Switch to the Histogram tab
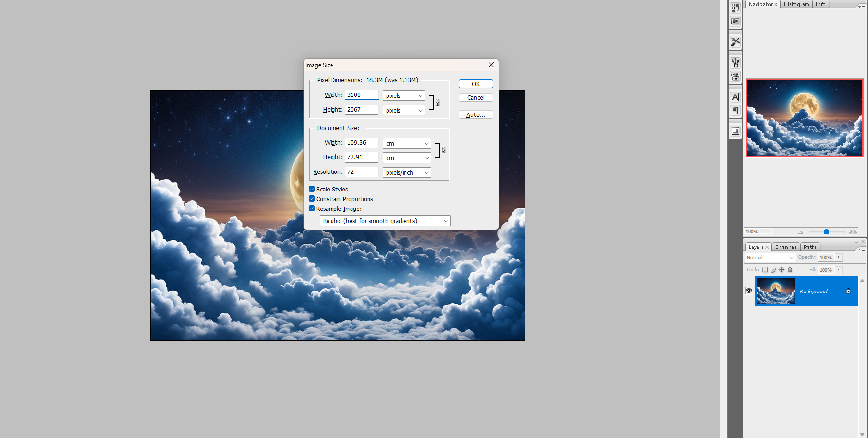The image size is (868, 438). click(x=796, y=4)
